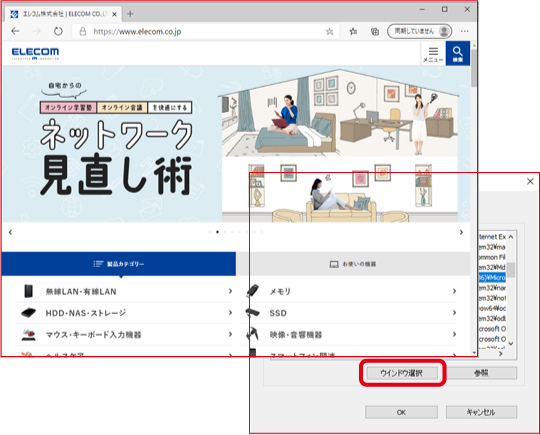
Task: Click the browser back arrow
Action: click(x=15, y=31)
